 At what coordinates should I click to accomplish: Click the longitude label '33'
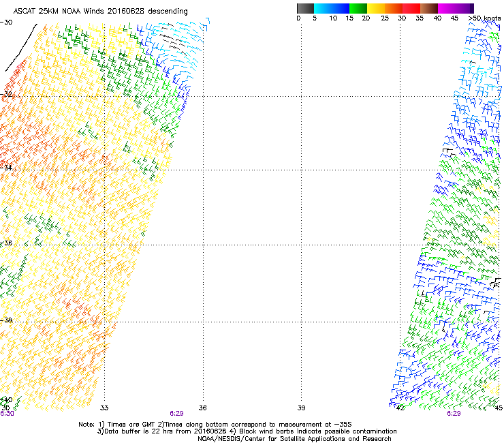(x=104, y=408)
